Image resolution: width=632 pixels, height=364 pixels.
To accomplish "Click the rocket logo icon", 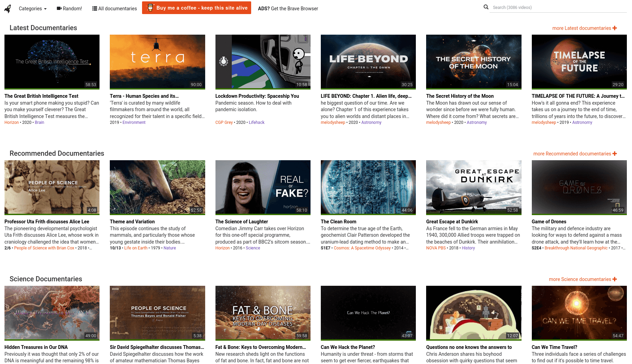I will 8,9.
